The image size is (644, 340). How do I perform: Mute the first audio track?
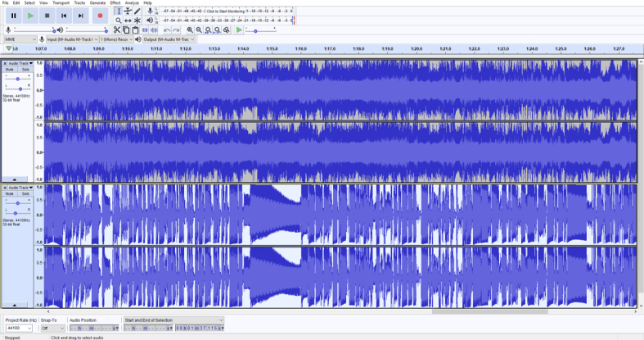[10, 70]
